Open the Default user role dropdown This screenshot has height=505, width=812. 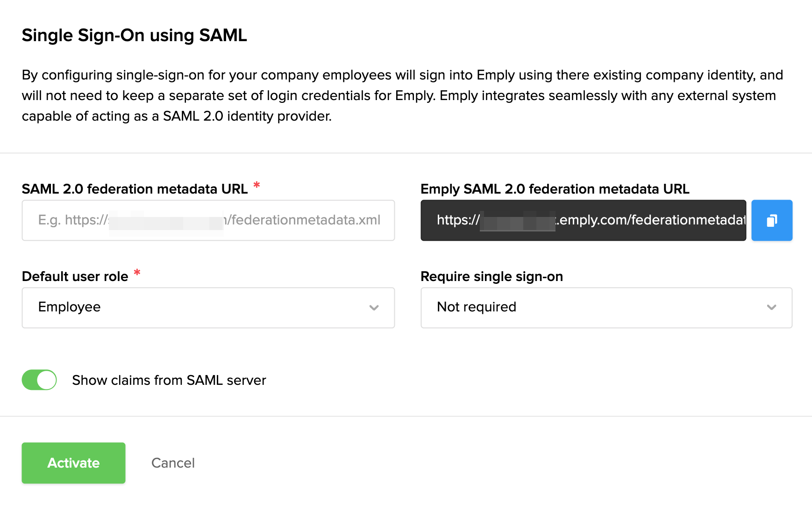208,308
